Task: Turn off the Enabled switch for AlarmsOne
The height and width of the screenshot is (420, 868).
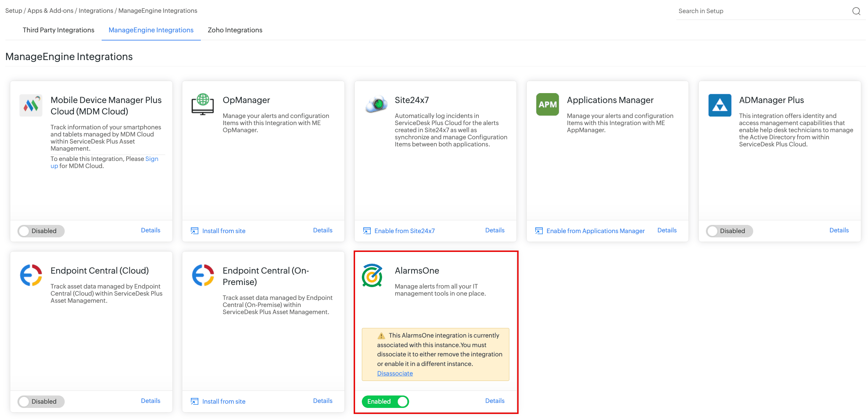Action: click(x=385, y=402)
